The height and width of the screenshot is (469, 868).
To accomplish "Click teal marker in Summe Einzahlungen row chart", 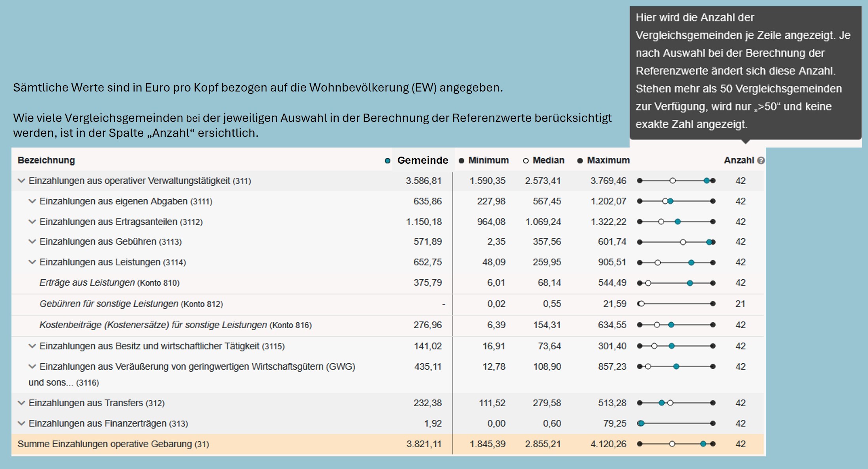I will pos(703,444).
